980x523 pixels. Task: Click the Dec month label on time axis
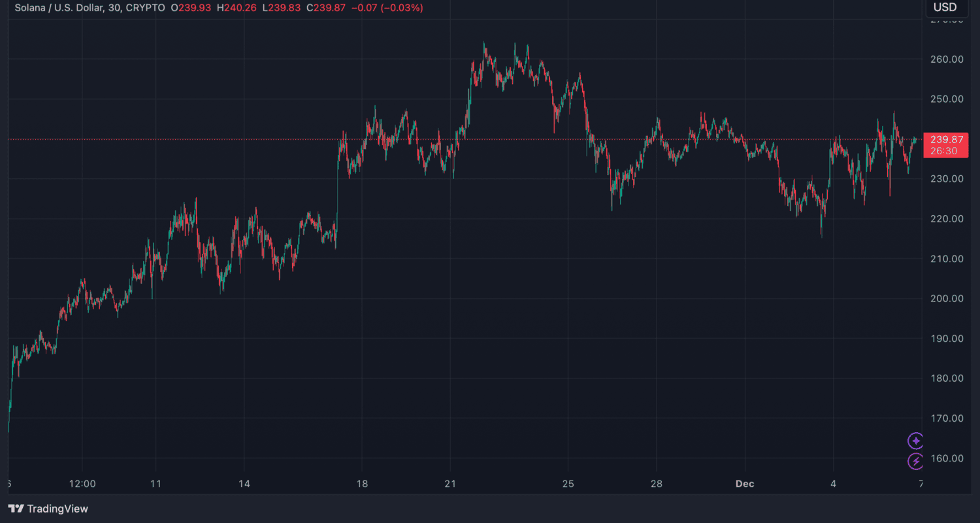[x=745, y=484]
